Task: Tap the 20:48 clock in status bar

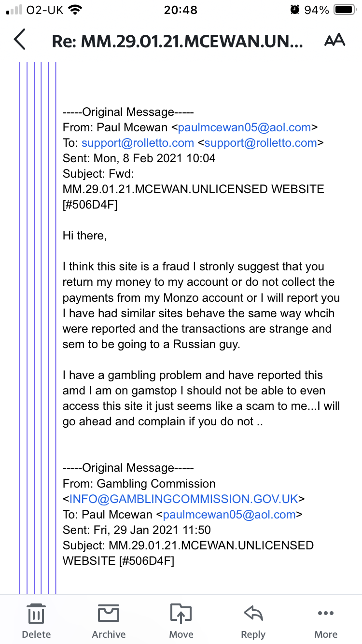Action: tap(181, 10)
